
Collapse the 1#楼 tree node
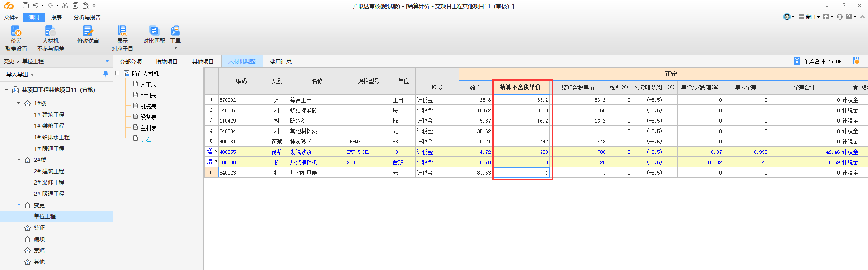point(19,103)
